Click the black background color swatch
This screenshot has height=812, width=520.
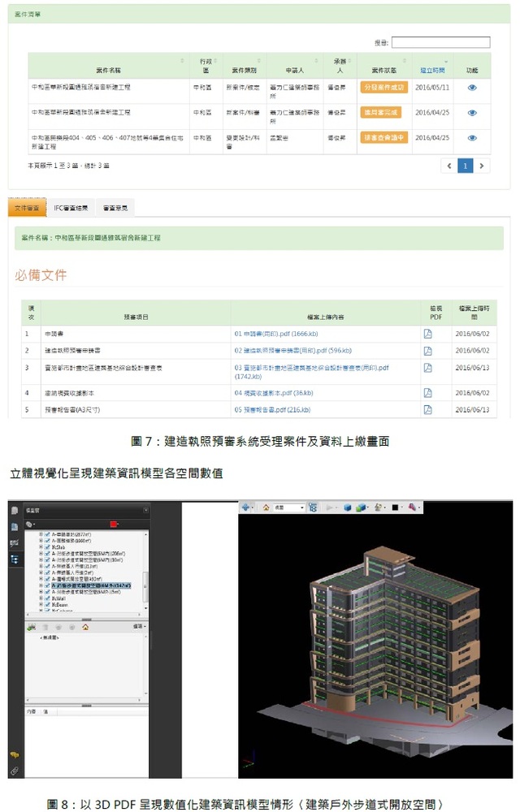(396, 508)
